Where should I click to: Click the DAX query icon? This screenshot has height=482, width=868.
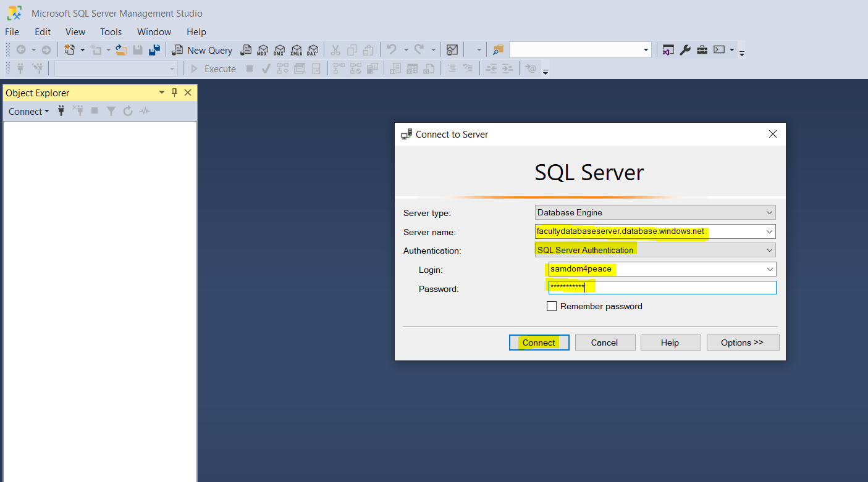[x=313, y=50]
